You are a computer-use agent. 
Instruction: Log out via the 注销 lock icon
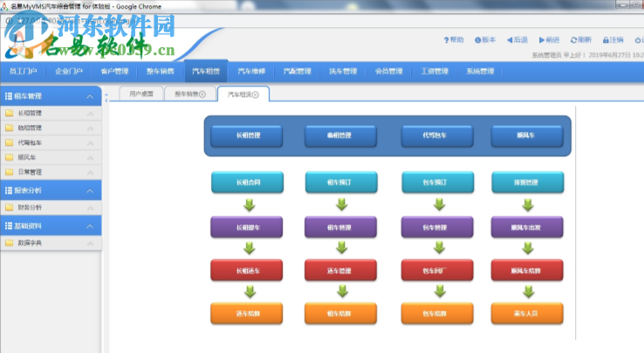(606, 40)
